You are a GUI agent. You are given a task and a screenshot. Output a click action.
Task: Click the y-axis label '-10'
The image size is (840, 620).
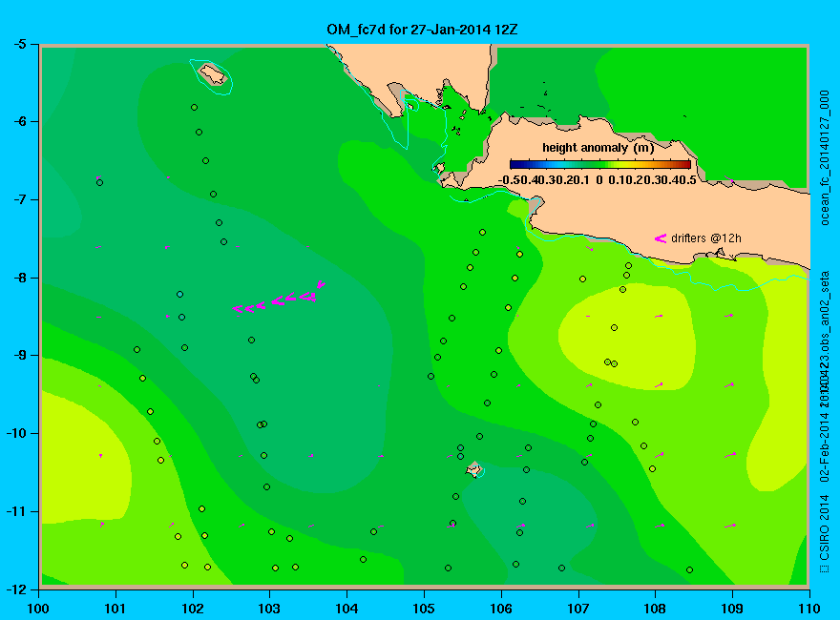coord(16,434)
